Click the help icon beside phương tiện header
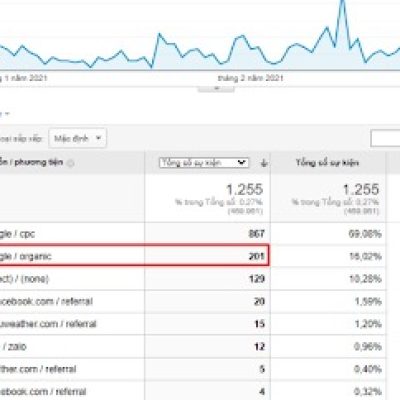 (70, 163)
